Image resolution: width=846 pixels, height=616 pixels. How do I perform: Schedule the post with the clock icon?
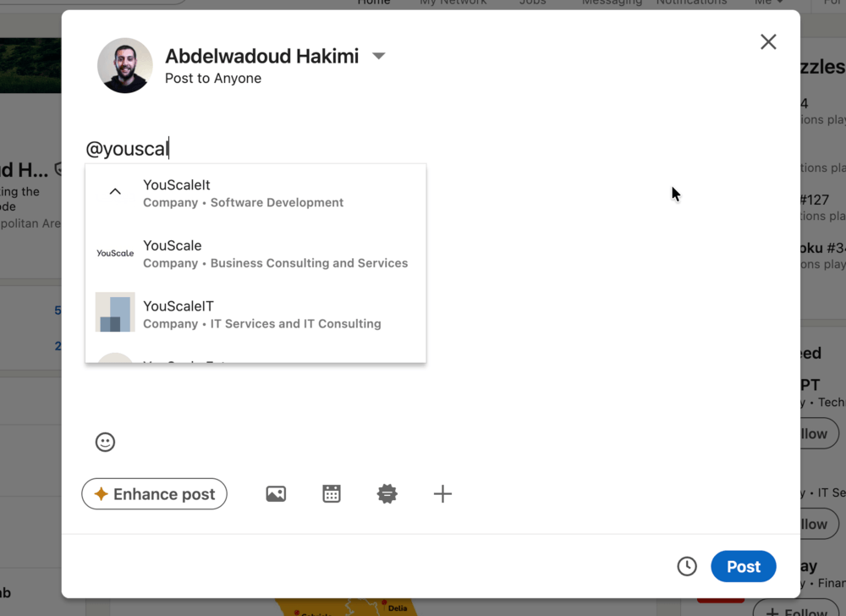pyautogui.click(x=687, y=566)
